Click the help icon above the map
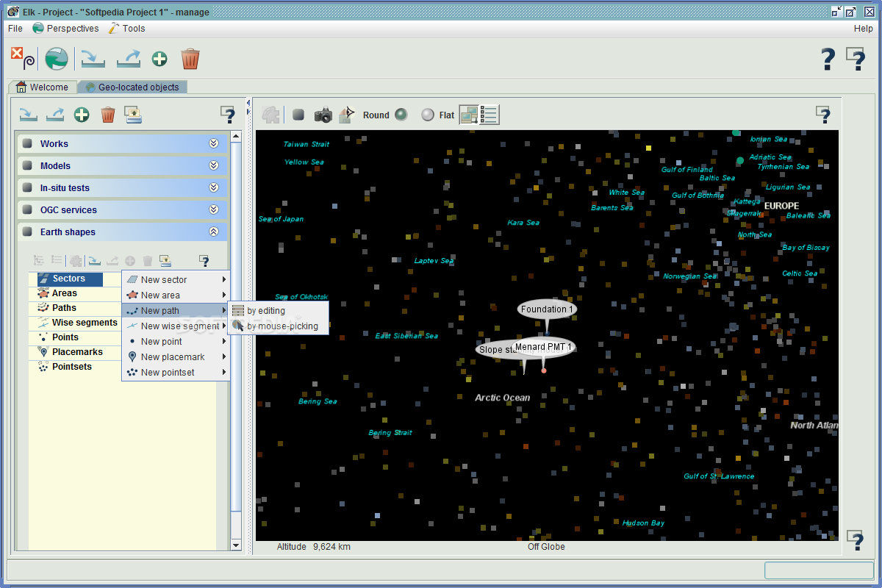 tap(823, 115)
